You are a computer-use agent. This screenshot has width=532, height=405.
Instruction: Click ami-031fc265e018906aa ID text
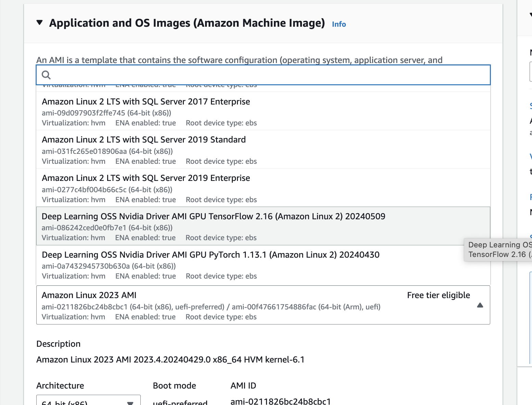coord(84,151)
